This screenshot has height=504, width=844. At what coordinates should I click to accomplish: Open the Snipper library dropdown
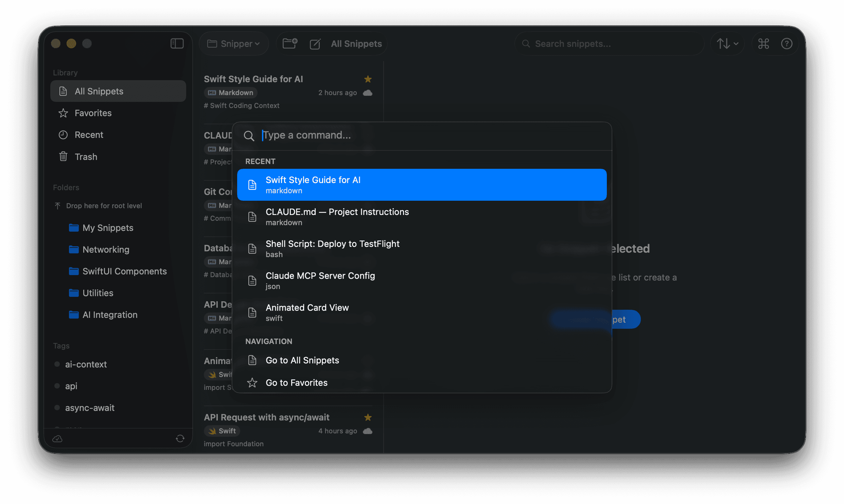click(x=234, y=43)
